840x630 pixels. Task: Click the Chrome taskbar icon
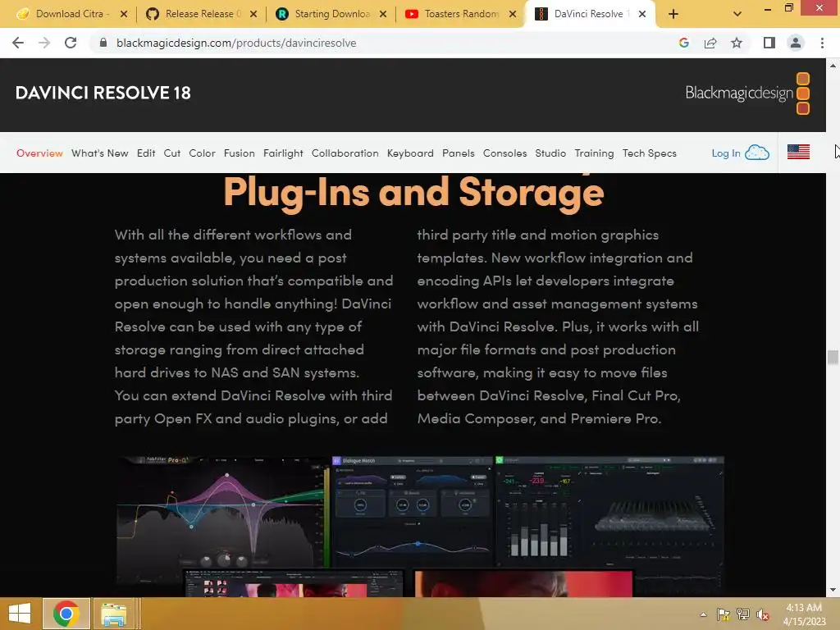[66, 614]
